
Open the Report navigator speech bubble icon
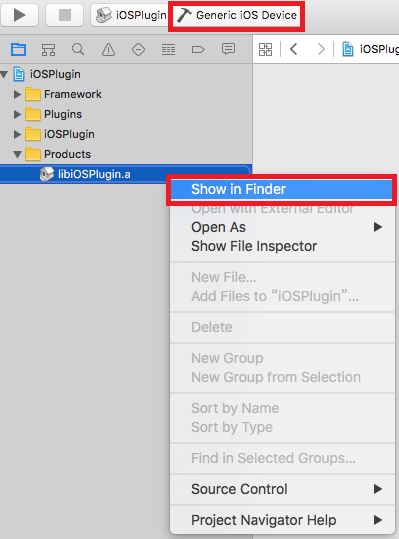[228, 49]
